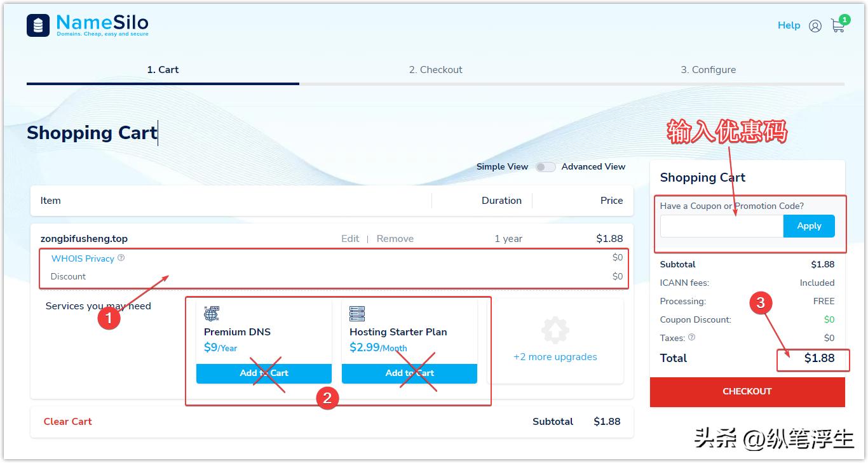868x463 pixels.
Task: Go to the 2. Checkout step
Action: [x=436, y=70]
